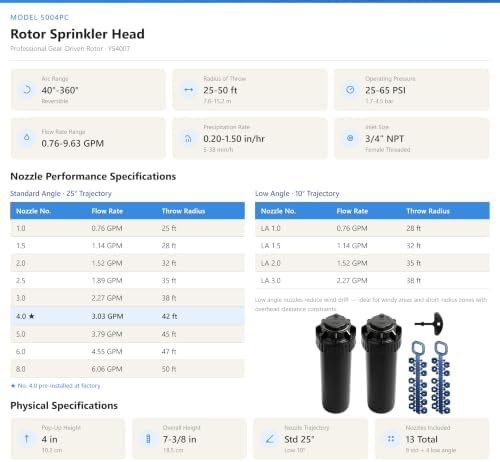
Task: Click 'Low Angle · 10° Trajectory' subheading
Action: click(297, 193)
